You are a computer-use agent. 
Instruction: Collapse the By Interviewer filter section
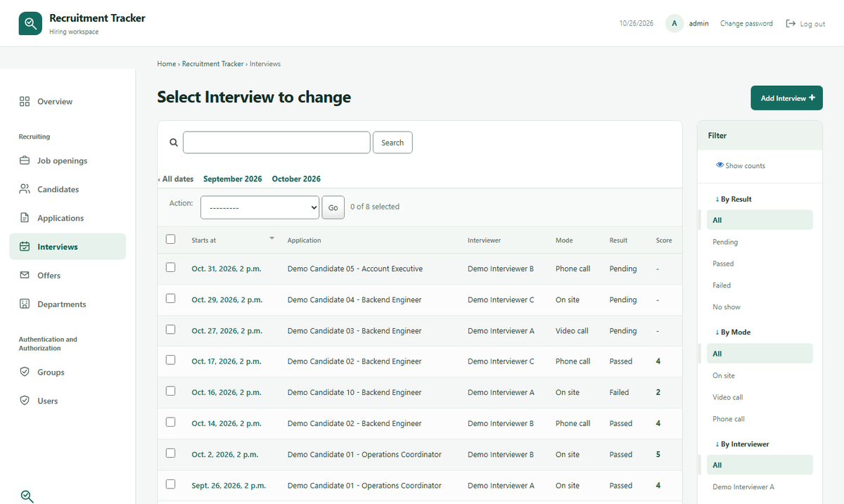(x=742, y=444)
